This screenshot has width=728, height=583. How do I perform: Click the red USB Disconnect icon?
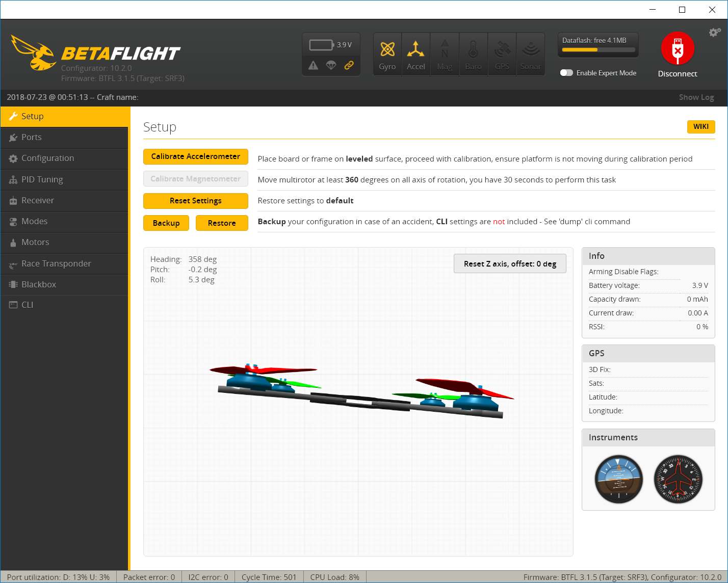pyautogui.click(x=678, y=48)
